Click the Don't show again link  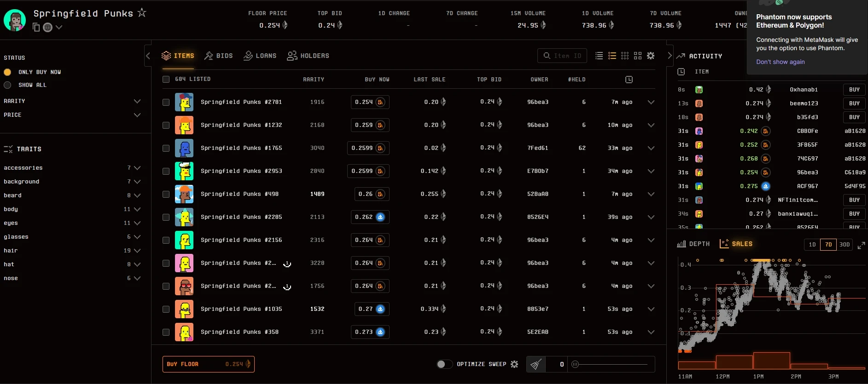(x=780, y=62)
